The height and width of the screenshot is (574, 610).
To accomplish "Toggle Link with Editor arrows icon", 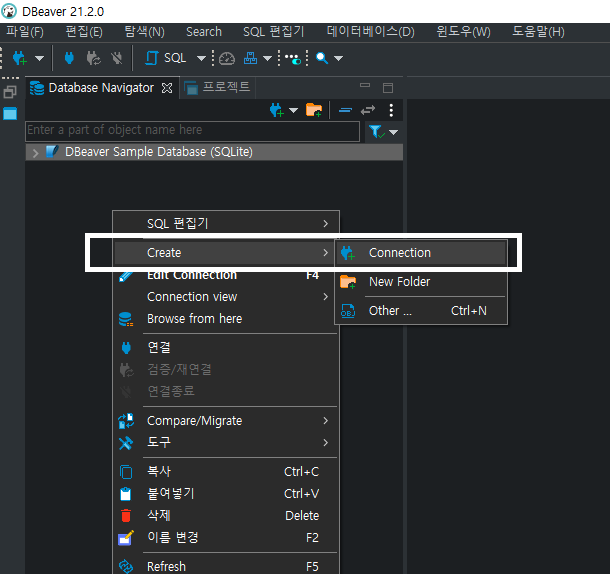I will tap(368, 111).
